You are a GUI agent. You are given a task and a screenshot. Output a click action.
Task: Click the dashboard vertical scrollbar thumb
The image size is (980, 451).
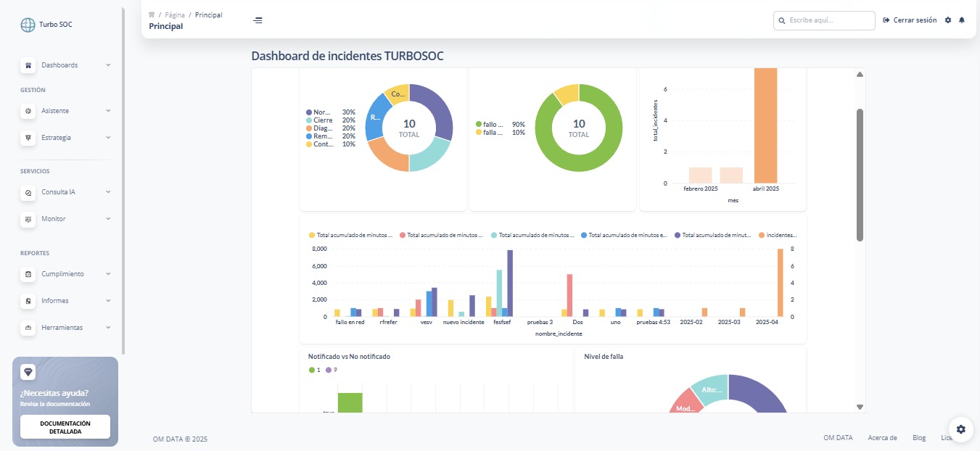click(860, 175)
